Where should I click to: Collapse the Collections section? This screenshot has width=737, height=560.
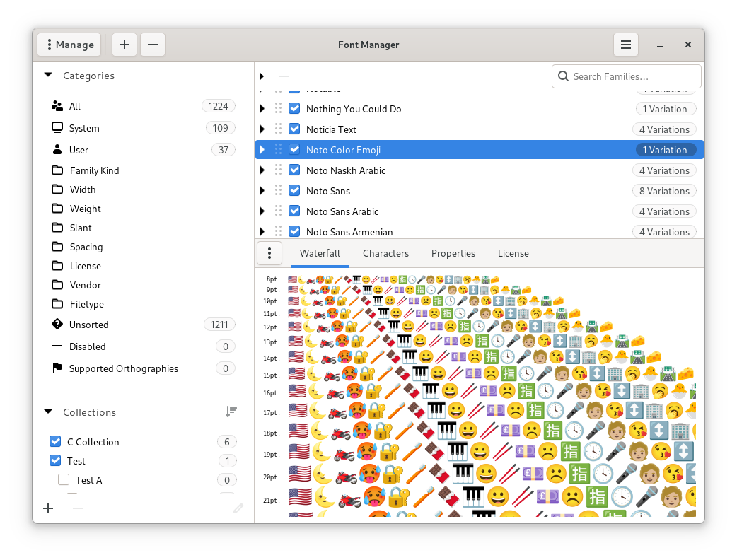coord(48,412)
